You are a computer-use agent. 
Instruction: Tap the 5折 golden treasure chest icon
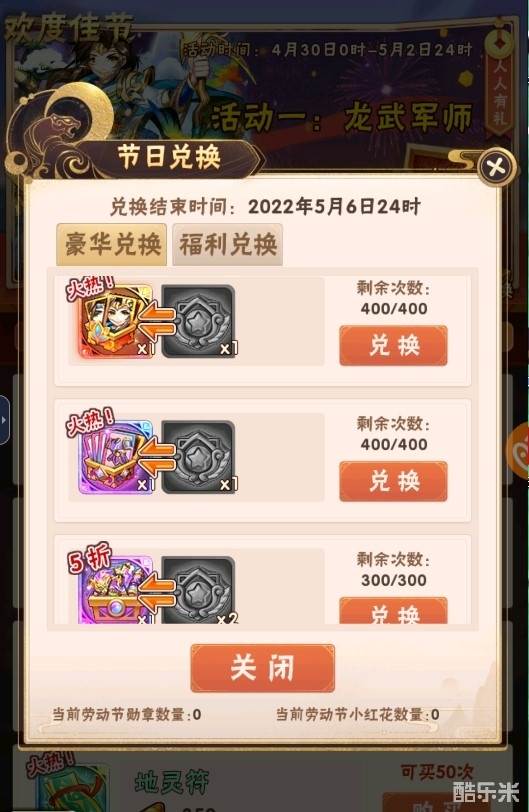[116, 589]
